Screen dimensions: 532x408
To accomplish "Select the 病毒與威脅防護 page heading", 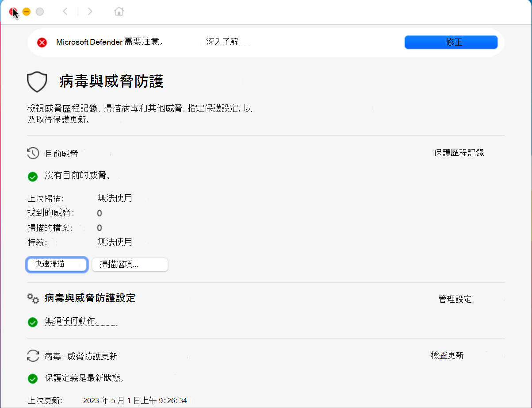I will pos(111,81).
